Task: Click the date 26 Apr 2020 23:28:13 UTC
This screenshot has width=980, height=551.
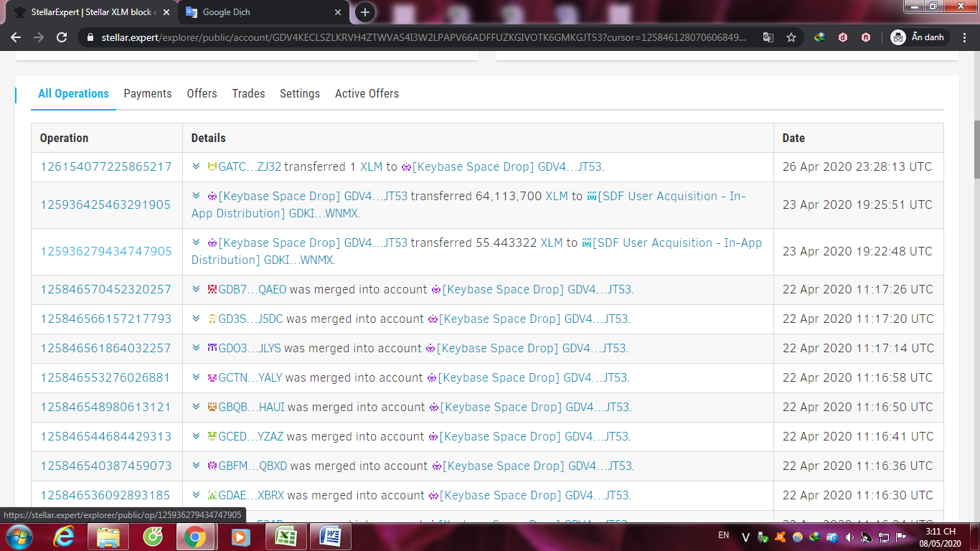Action: click(x=857, y=166)
